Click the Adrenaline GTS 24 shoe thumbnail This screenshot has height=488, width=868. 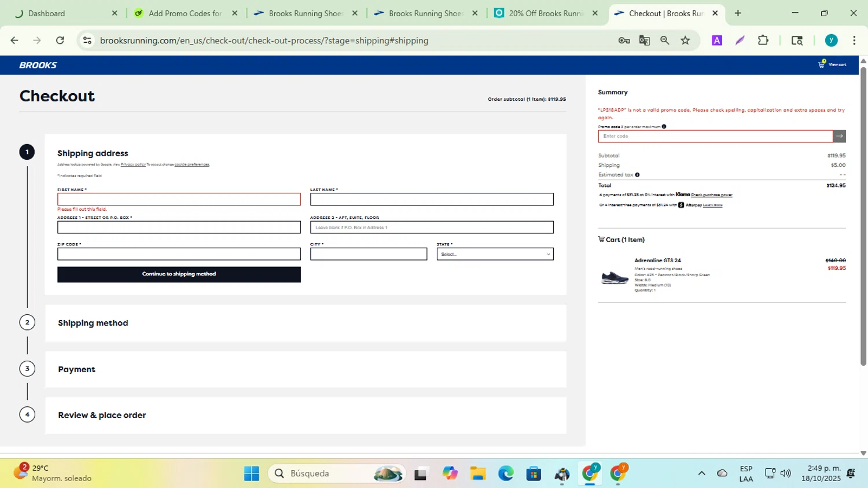(615, 277)
